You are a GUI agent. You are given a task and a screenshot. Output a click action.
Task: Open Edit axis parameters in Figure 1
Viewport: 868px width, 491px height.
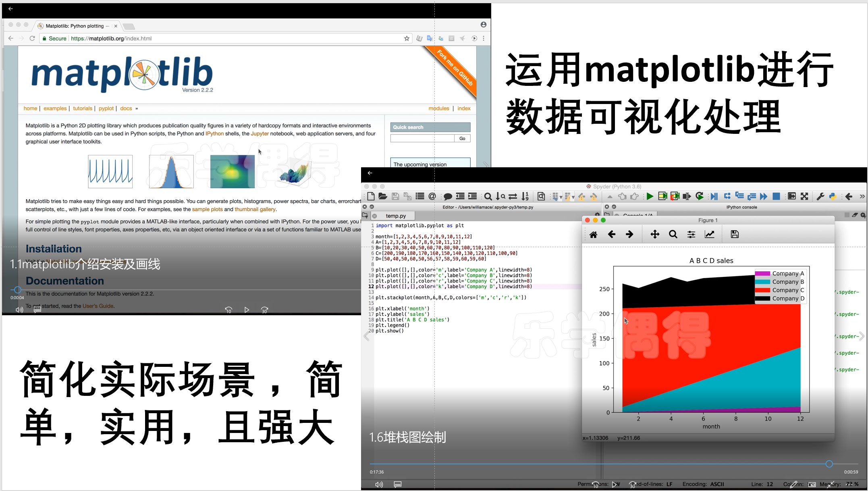click(709, 234)
